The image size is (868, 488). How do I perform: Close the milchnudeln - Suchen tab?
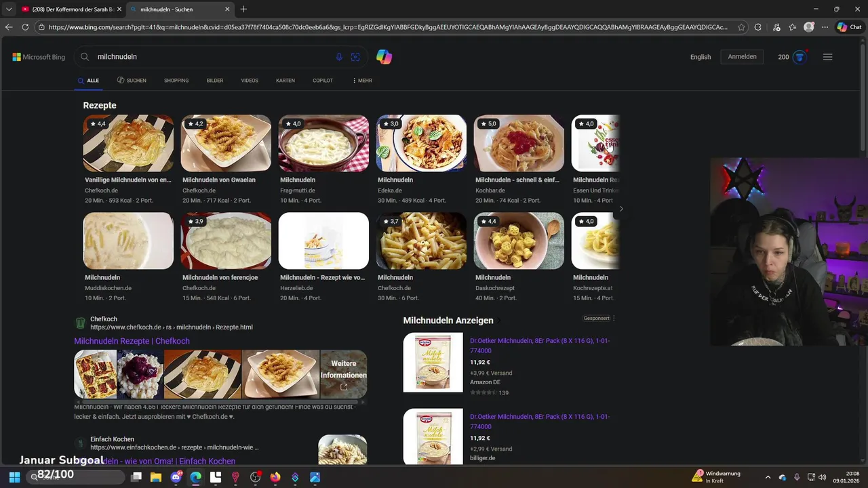(227, 9)
